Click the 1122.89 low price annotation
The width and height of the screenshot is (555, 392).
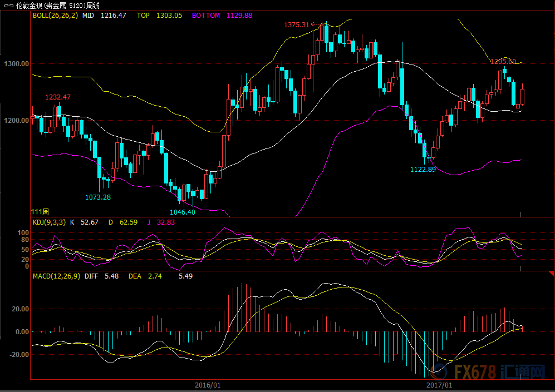pos(423,169)
